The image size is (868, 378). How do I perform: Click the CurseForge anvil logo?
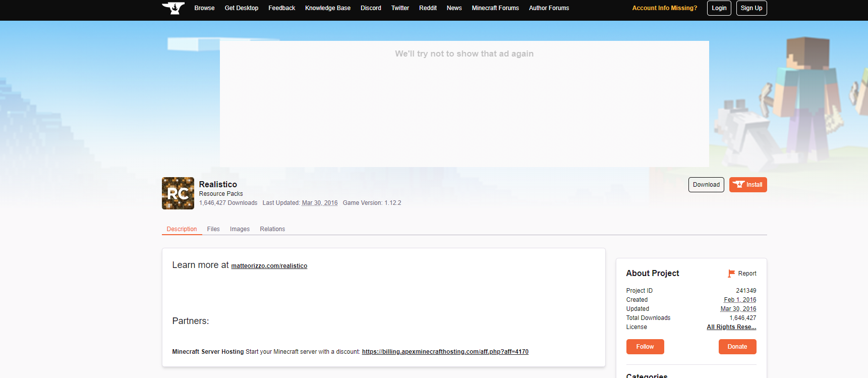coord(173,8)
